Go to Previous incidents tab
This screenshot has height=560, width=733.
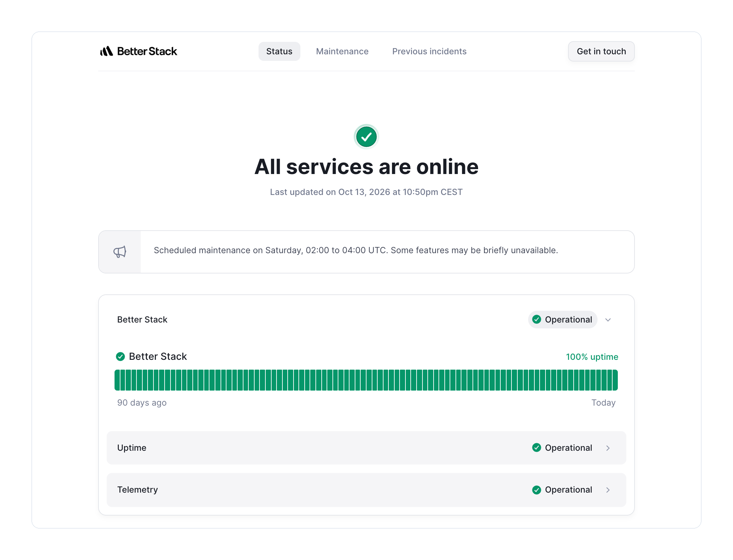[429, 51]
